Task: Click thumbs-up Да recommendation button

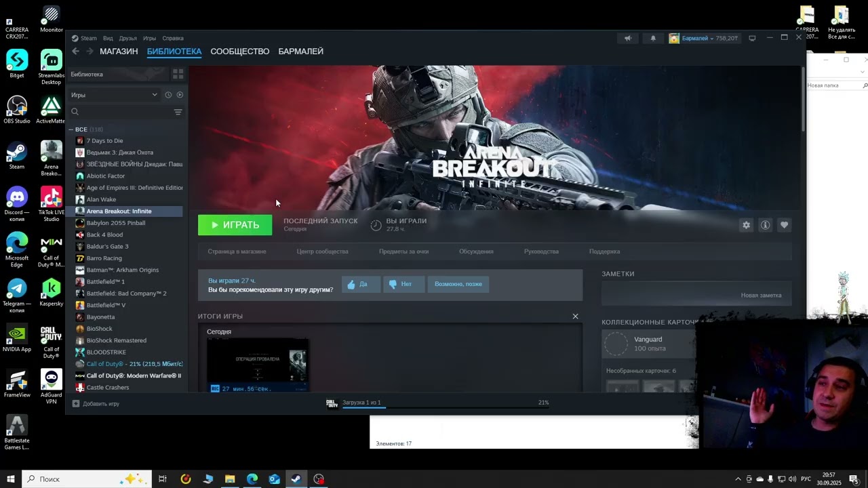Action: point(361,284)
